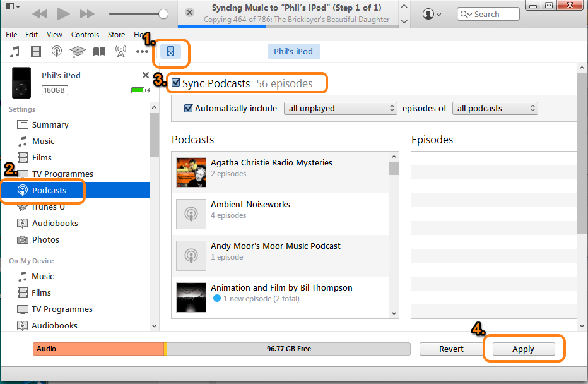Viewport: 588px width, 384px height.
Task: Open the File menu
Action: coord(11,35)
